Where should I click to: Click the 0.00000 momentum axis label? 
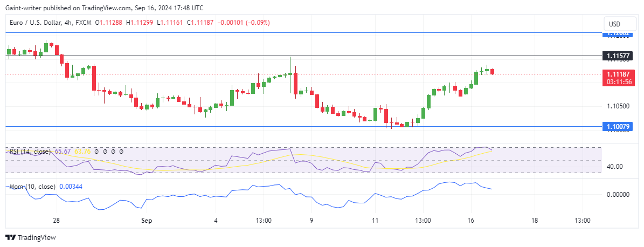[x=618, y=194]
